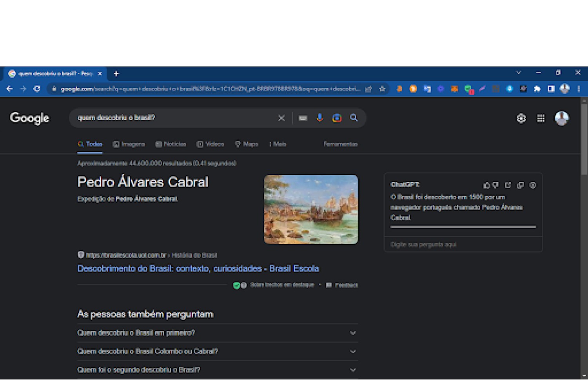Viewport: 588px width, 392px height.
Task: Open a new browser tab
Action: (116, 74)
